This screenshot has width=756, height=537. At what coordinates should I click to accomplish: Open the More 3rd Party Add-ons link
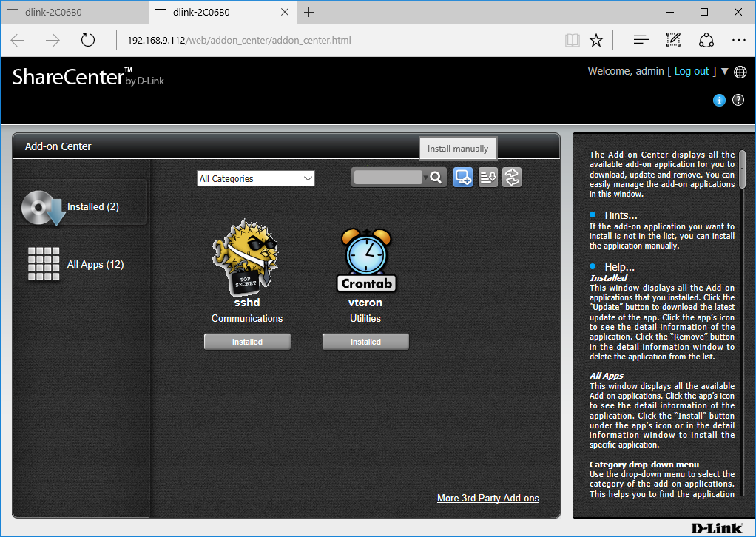(x=488, y=498)
